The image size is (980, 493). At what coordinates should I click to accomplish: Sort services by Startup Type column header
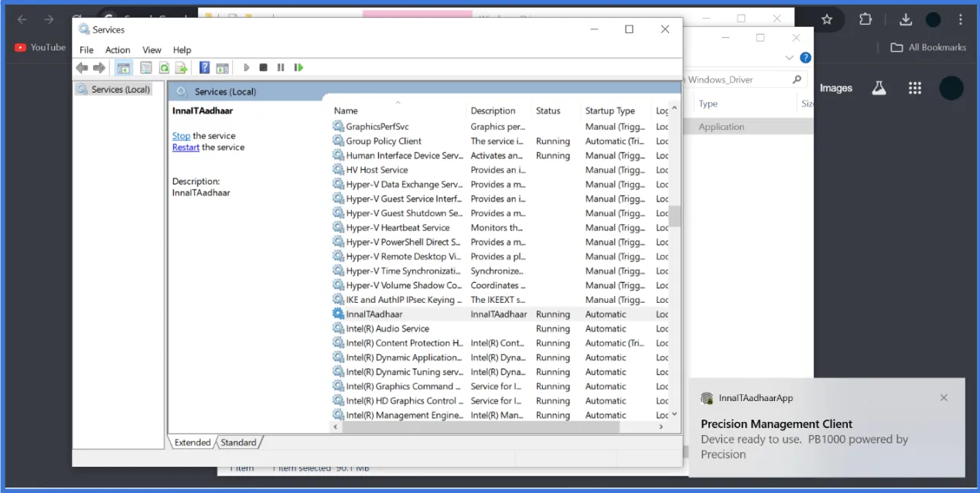[616, 110]
